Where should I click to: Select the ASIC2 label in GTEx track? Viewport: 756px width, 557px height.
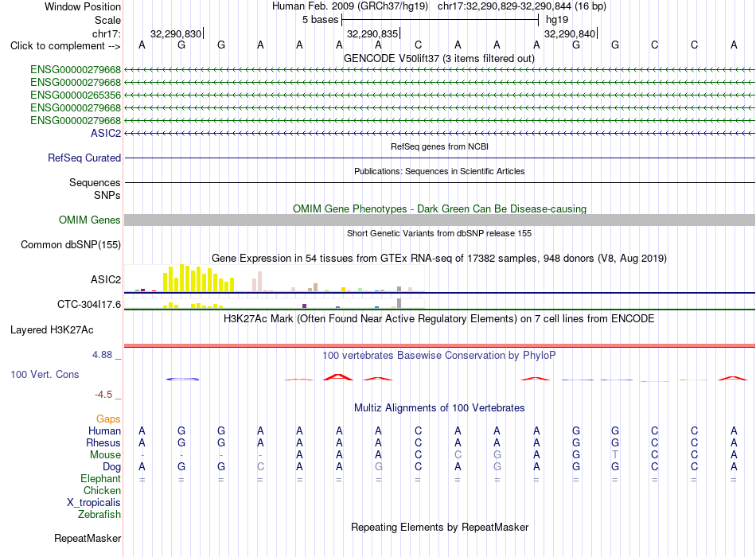click(x=106, y=280)
